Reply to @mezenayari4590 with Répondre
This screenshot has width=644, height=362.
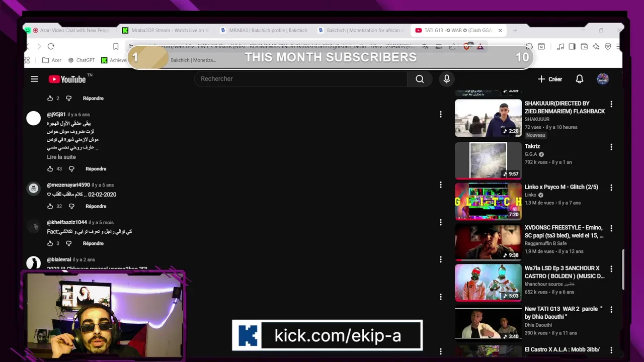96,206
